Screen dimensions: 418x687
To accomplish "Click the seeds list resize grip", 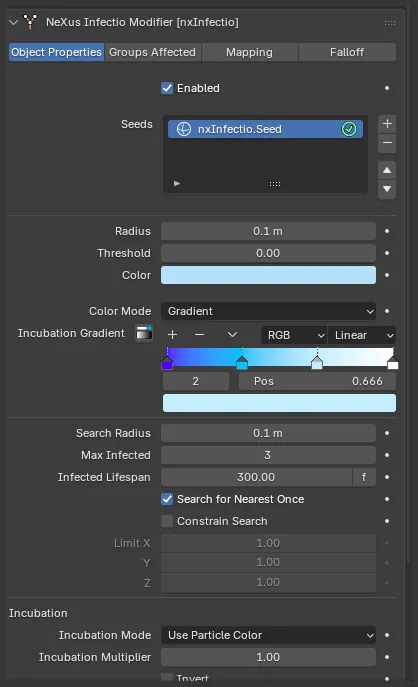I will point(275,184).
